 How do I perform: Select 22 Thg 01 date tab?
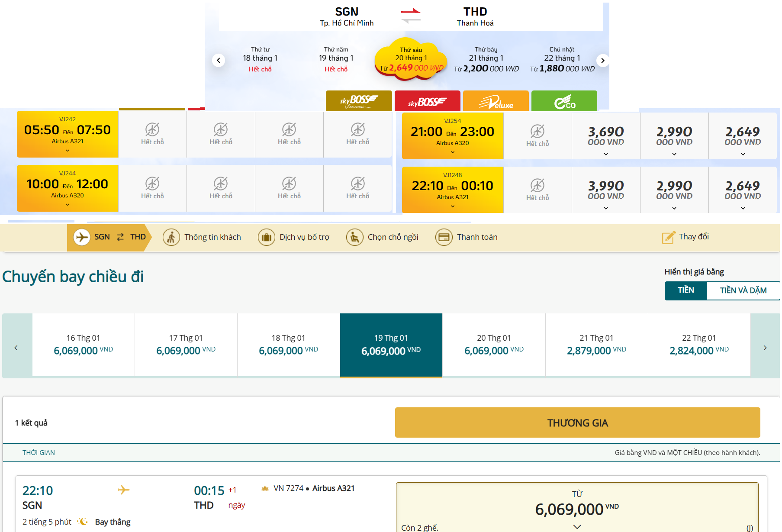coord(699,345)
